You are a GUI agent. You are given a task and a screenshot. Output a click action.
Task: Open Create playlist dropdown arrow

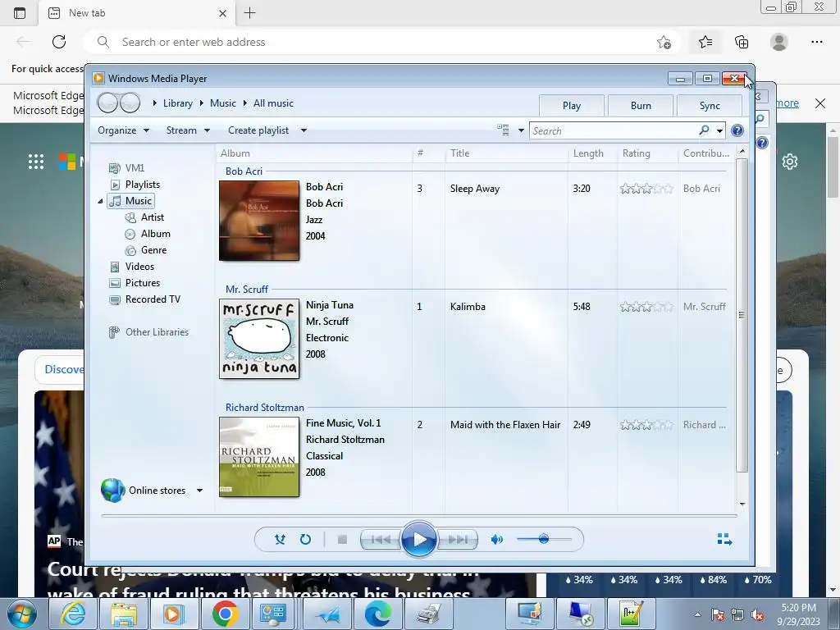click(304, 130)
